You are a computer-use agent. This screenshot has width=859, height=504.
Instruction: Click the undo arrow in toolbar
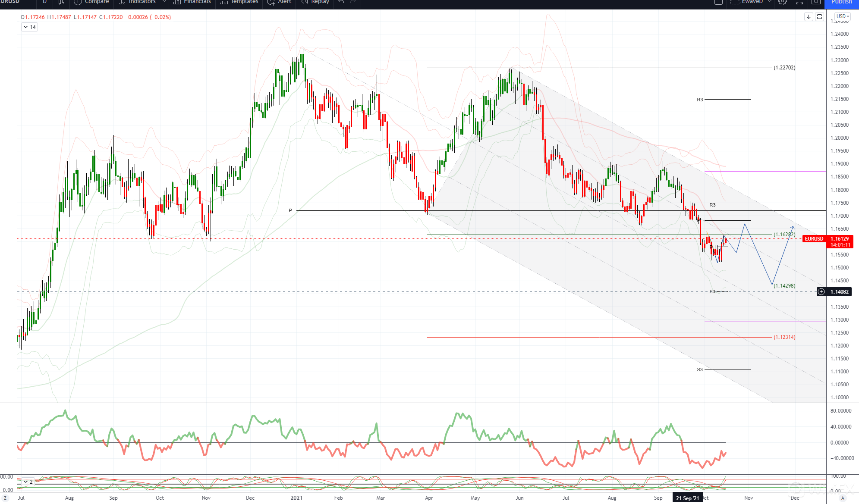click(x=341, y=2)
